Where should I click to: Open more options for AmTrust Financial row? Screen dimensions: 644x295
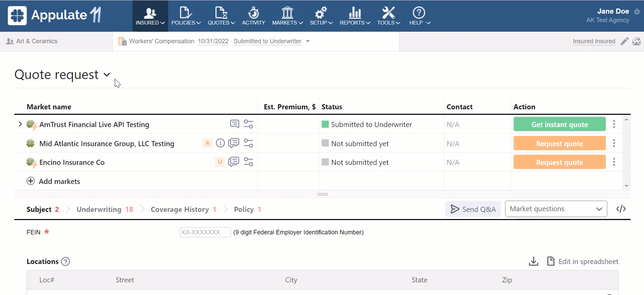click(x=614, y=124)
